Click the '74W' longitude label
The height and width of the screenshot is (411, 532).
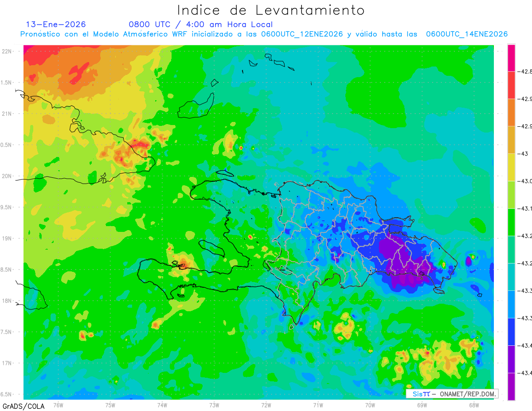coord(162,405)
